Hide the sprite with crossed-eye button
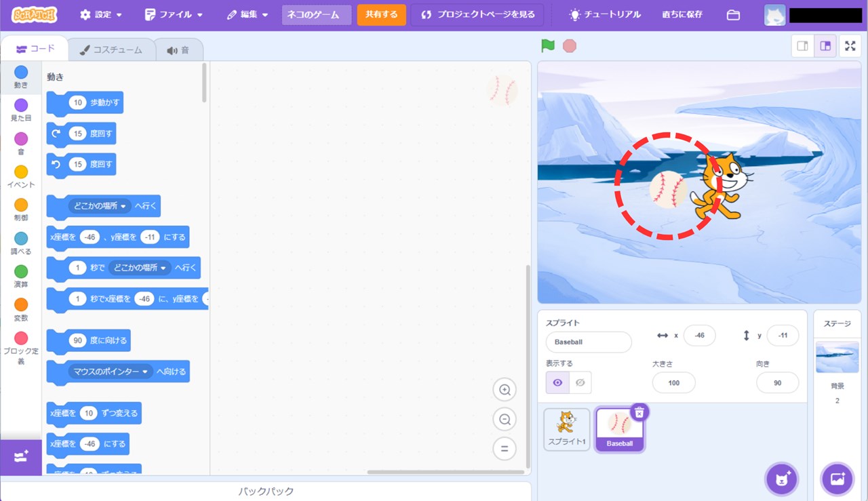The image size is (868, 501). (580, 382)
